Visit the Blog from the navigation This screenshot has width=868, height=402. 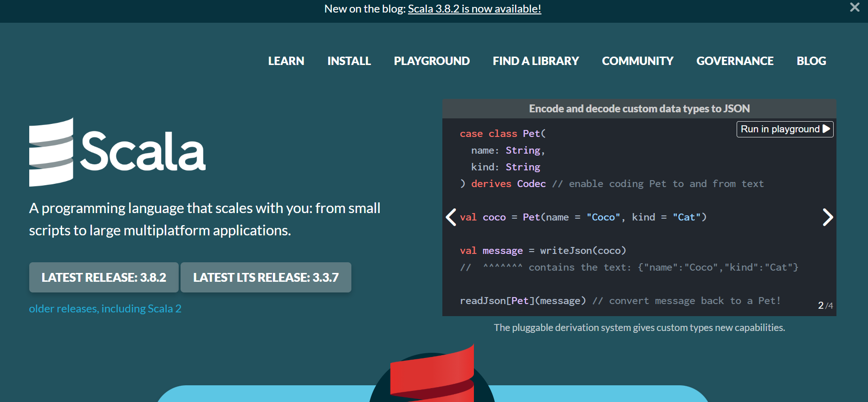[x=811, y=61]
